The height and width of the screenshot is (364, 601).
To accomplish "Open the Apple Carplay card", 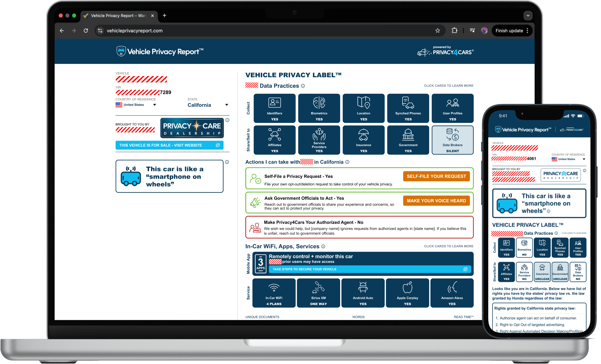I will (x=407, y=293).
